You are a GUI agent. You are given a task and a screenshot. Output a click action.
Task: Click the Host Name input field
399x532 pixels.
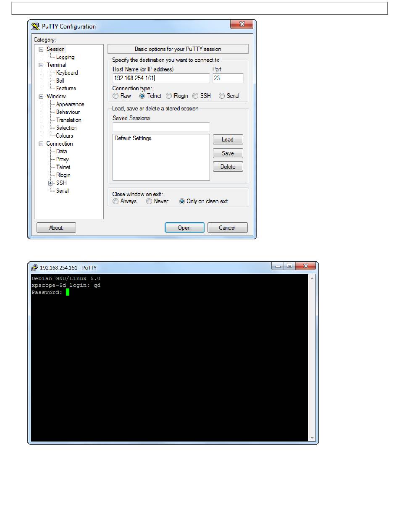coord(161,78)
